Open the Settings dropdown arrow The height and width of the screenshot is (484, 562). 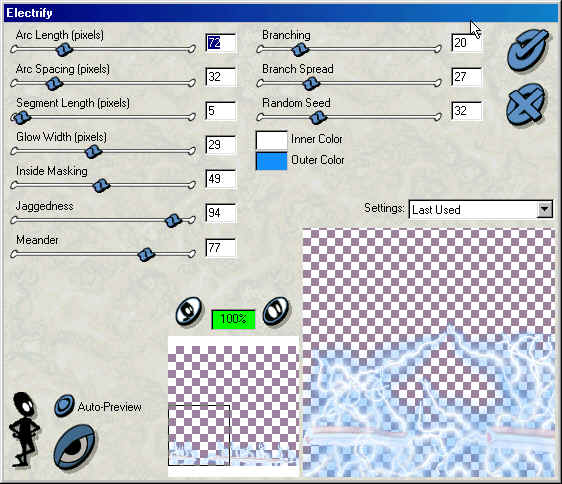click(544, 209)
